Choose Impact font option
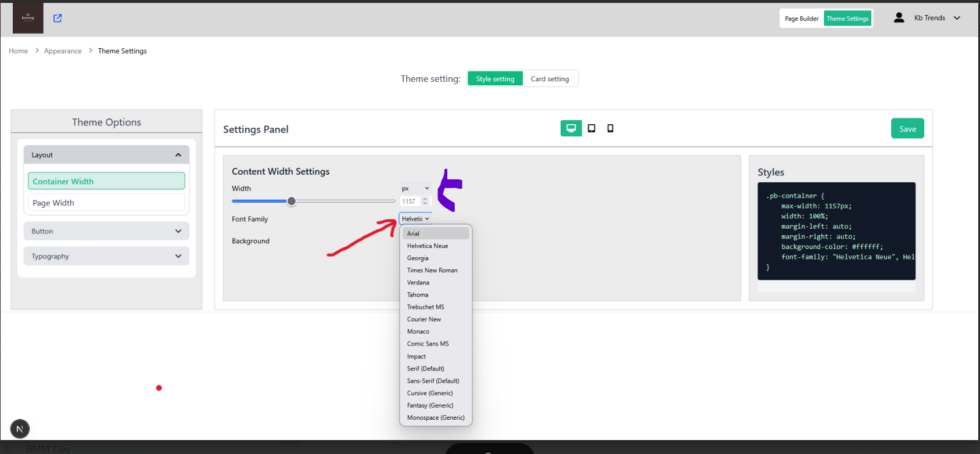Viewport: 980px width, 454px height. click(436, 356)
